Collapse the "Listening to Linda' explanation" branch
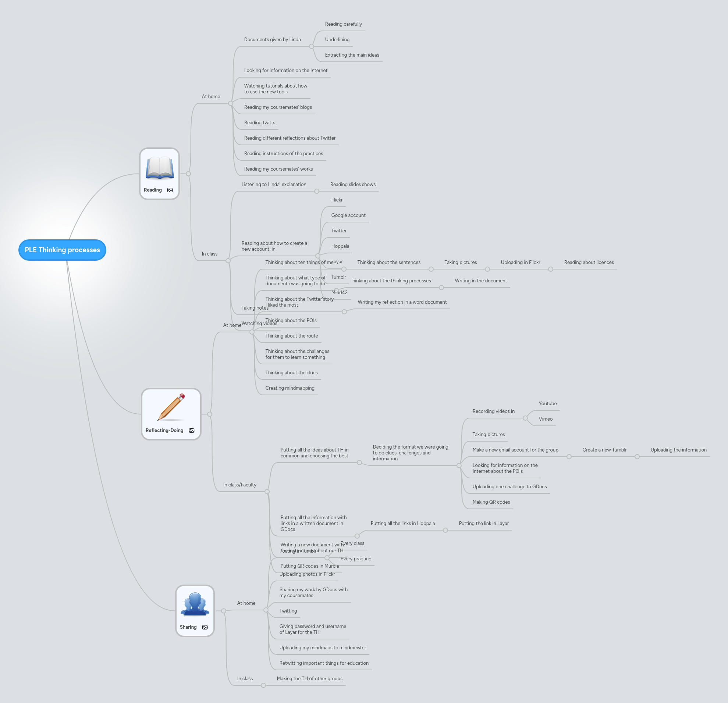 pyautogui.click(x=316, y=191)
